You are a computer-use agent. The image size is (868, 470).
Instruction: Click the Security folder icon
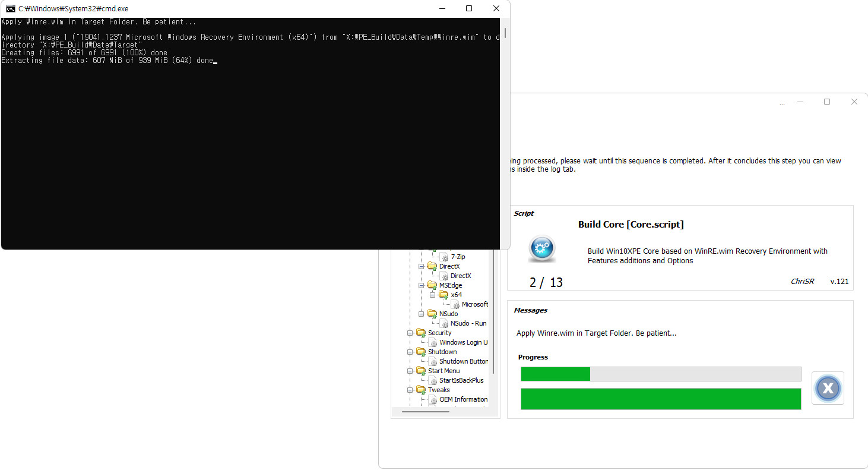click(x=421, y=333)
